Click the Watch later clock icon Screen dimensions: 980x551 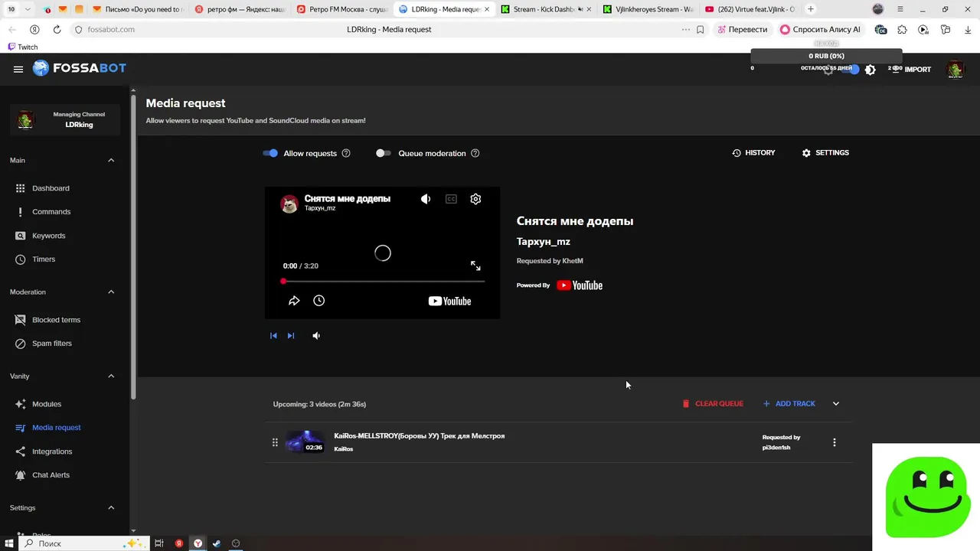pos(319,301)
